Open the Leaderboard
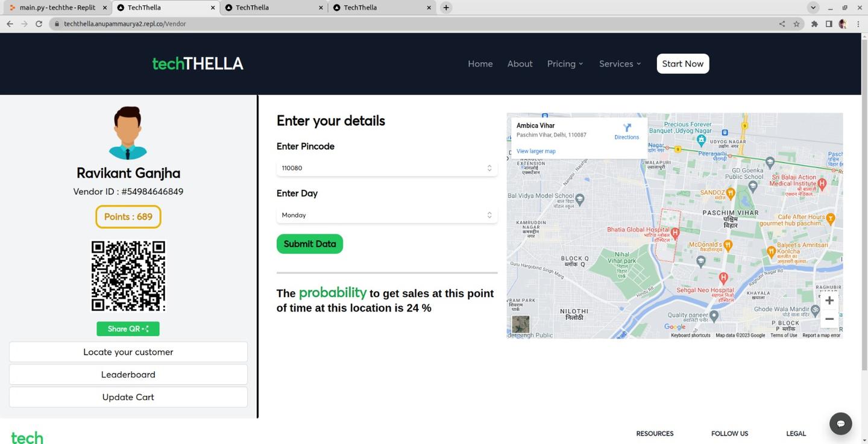The width and height of the screenshot is (868, 444). click(x=128, y=375)
